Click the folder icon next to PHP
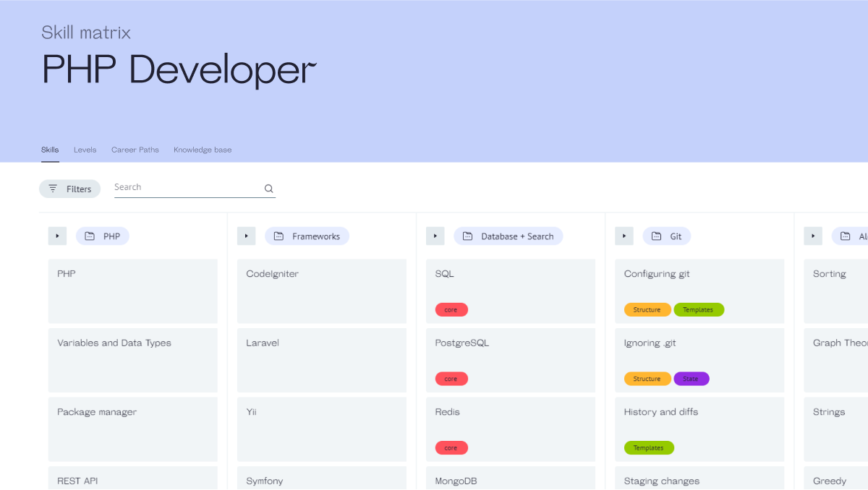The width and height of the screenshot is (868, 490). [x=90, y=236]
